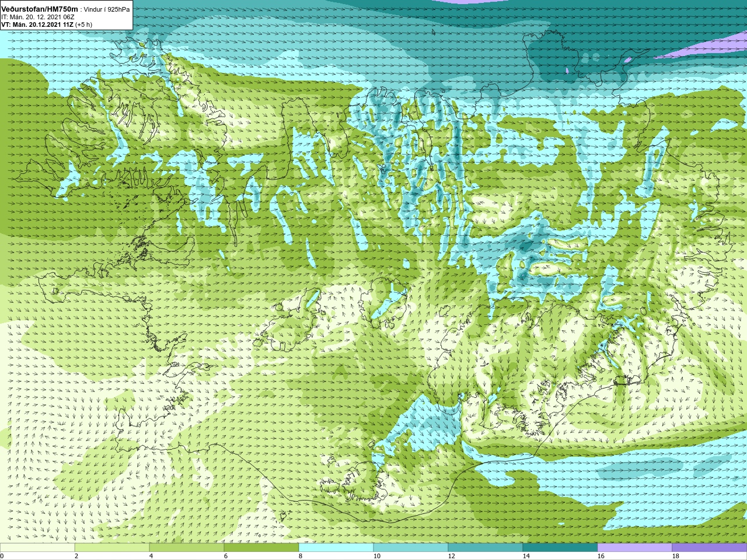This screenshot has height=560, width=747.
Task: Click the '4' scale tick label
Action: (x=151, y=556)
